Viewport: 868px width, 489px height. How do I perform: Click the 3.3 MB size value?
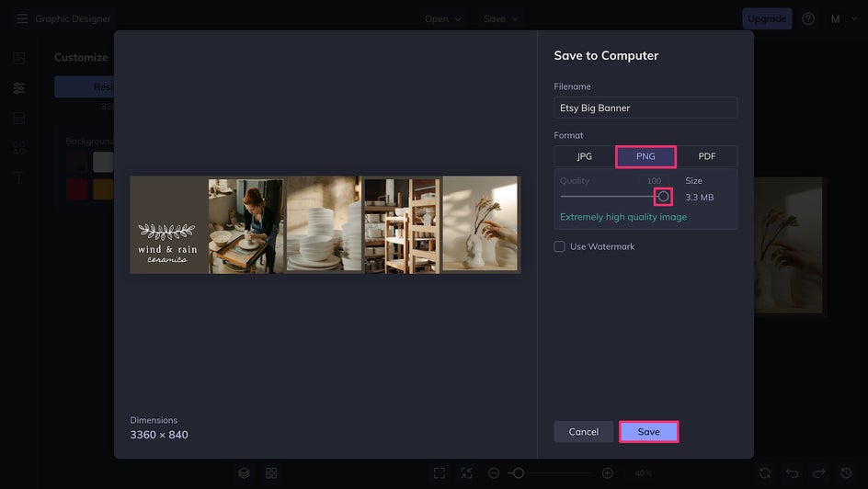click(x=699, y=198)
